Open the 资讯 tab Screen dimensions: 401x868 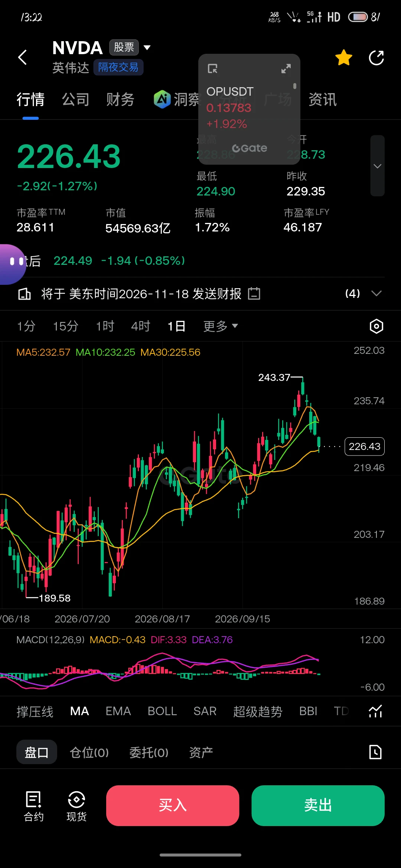(x=322, y=99)
